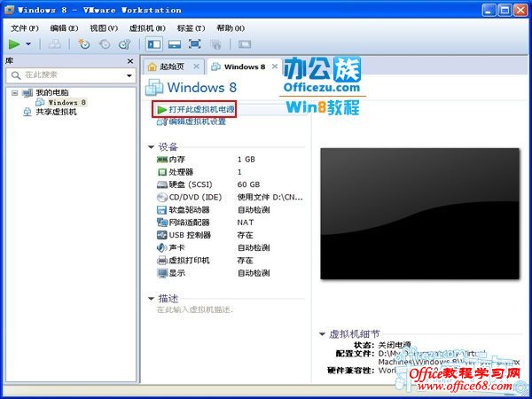Click the green power-on toolbar button
The height and width of the screenshot is (399, 532).
[x=14, y=43]
